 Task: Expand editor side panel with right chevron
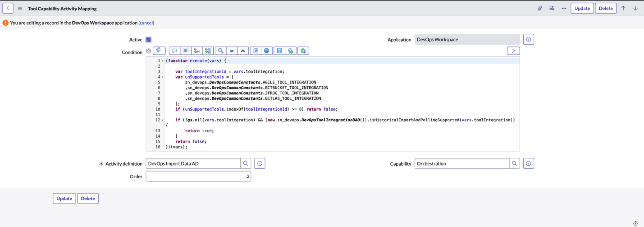pos(513,51)
